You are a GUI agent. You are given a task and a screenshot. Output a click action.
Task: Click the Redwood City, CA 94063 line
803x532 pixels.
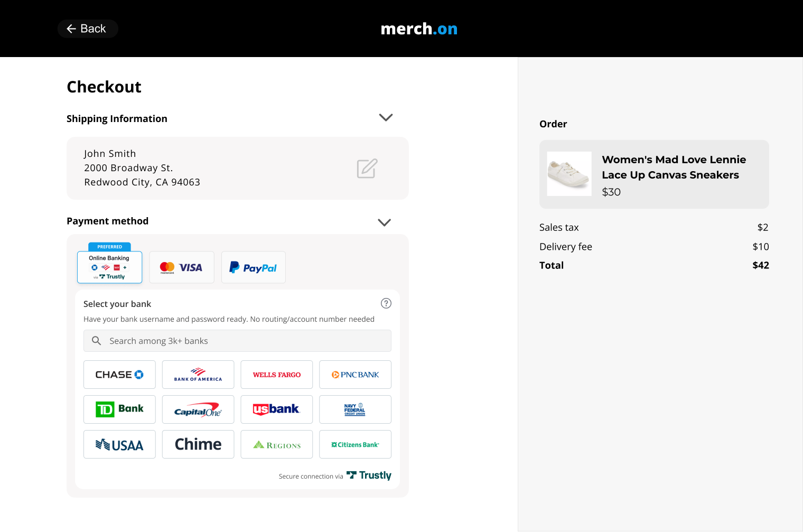[142, 182]
